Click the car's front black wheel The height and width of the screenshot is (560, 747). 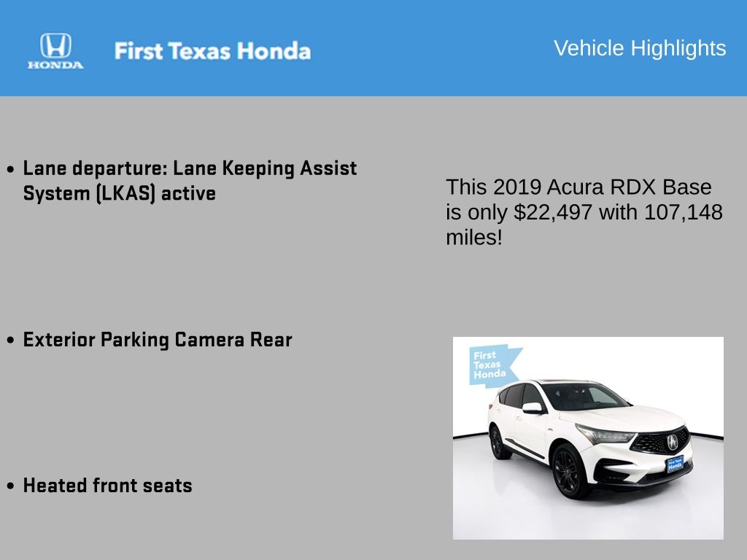click(x=569, y=472)
